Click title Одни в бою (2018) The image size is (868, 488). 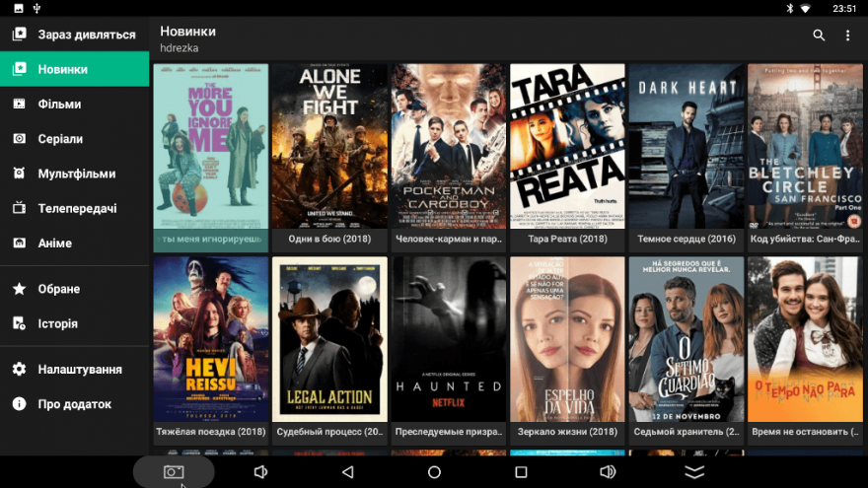coord(329,239)
